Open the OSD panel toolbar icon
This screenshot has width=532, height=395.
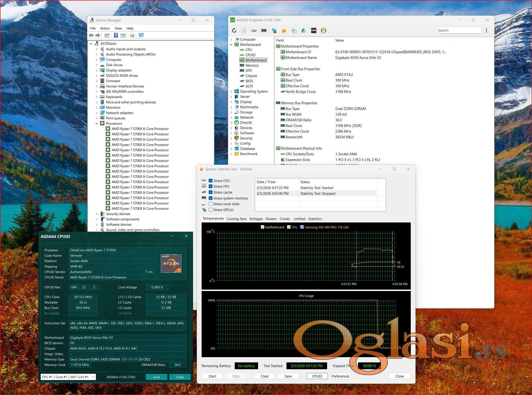tap(313, 30)
